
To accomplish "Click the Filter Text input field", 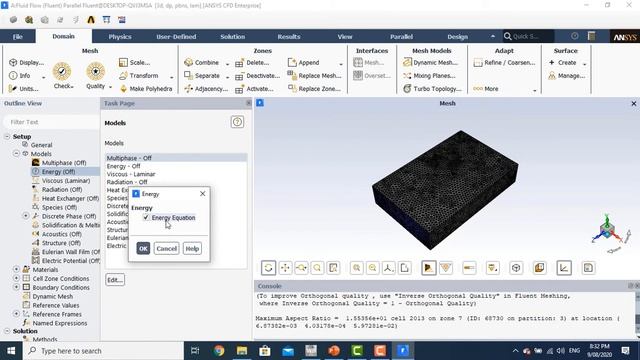I will tap(51, 122).
